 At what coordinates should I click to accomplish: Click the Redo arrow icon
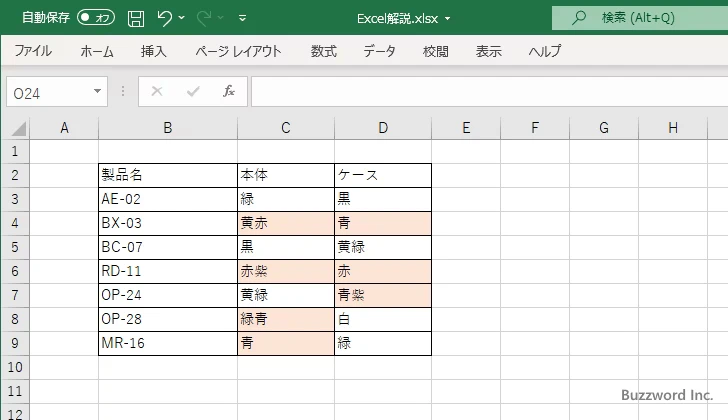coord(204,18)
